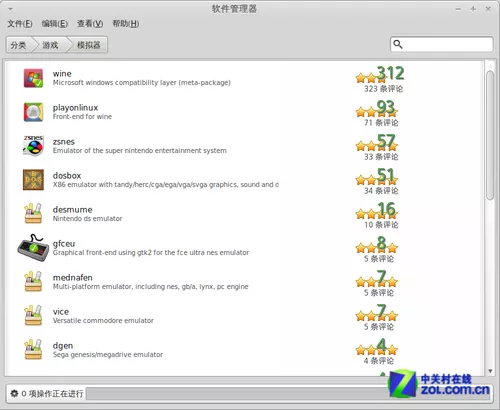Click 'Versatile commodore emulator' description
This screenshot has height=410, width=500.
click(x=103, y=321)
